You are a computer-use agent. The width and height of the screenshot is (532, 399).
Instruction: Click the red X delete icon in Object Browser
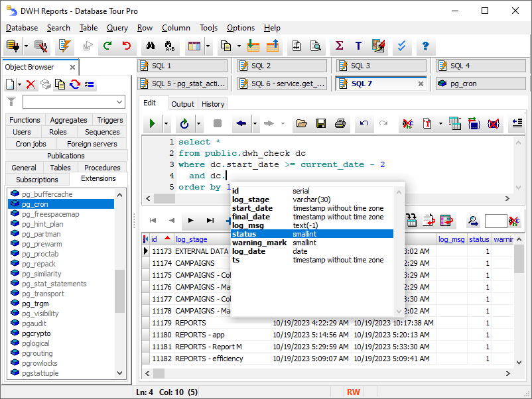(30, 84)
